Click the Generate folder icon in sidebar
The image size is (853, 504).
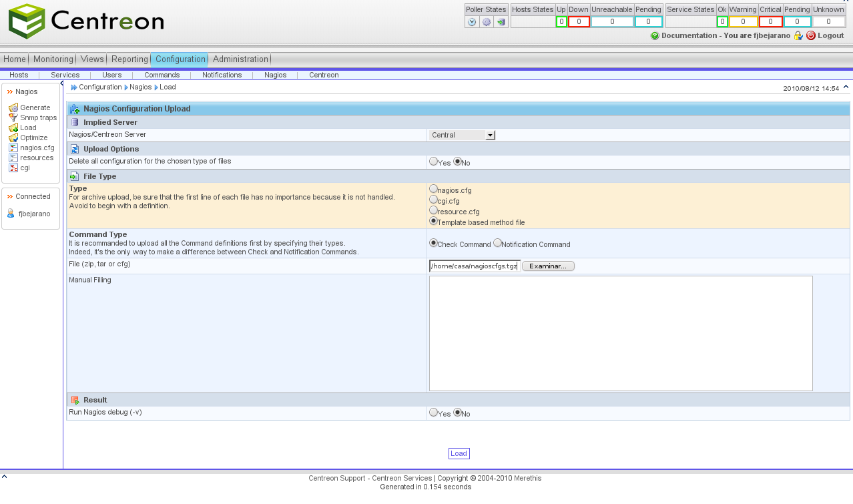point(13,107)
